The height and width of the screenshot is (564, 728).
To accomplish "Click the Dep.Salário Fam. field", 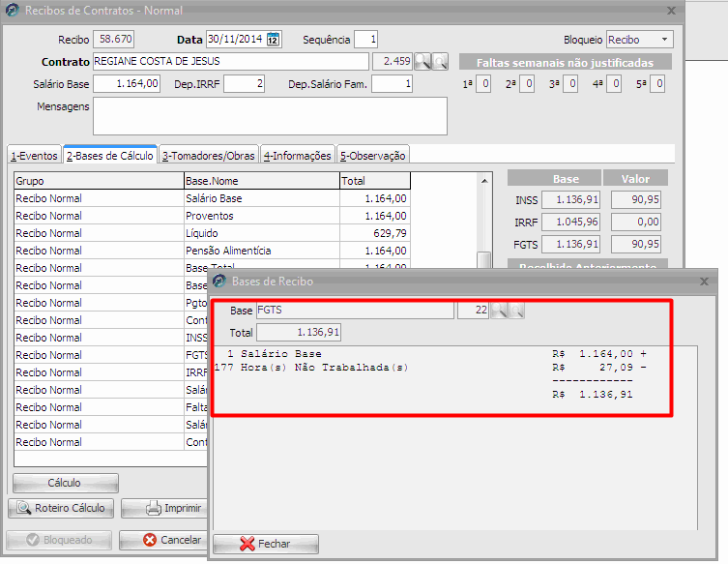I will [x=392, y=84].
